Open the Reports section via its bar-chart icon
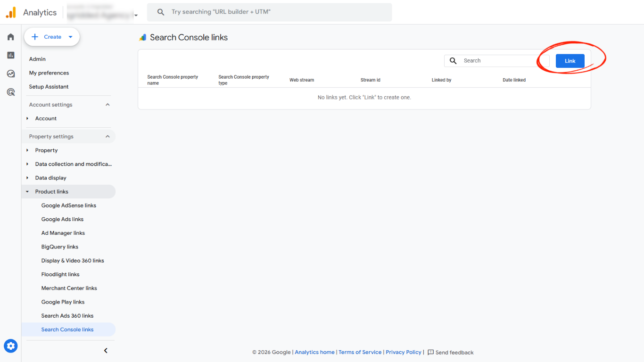This screenshot has width=644, height=362. 10,55
